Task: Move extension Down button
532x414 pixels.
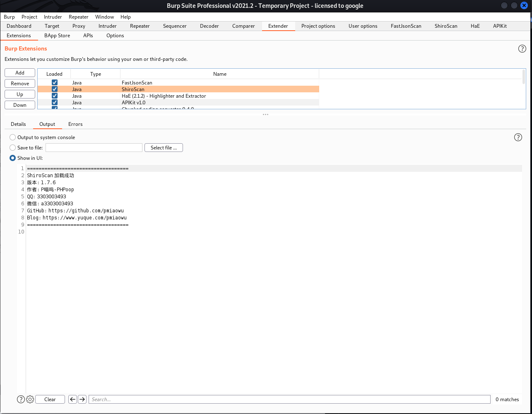Action: point(20,105)
